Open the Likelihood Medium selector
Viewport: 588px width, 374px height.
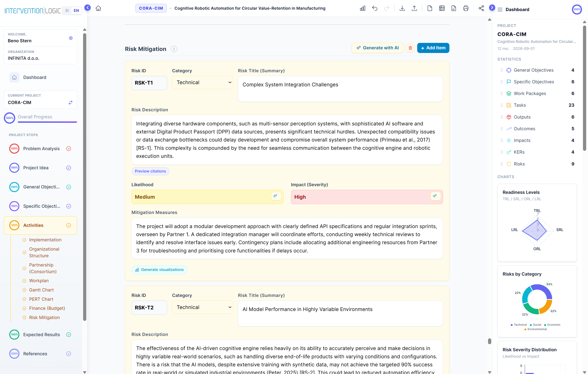207,197
